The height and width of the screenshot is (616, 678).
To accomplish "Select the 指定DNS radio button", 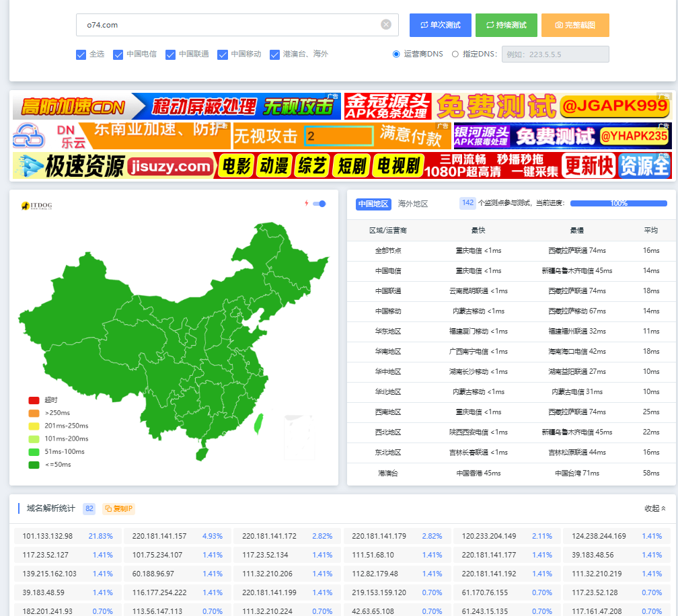I will point(455,54).
